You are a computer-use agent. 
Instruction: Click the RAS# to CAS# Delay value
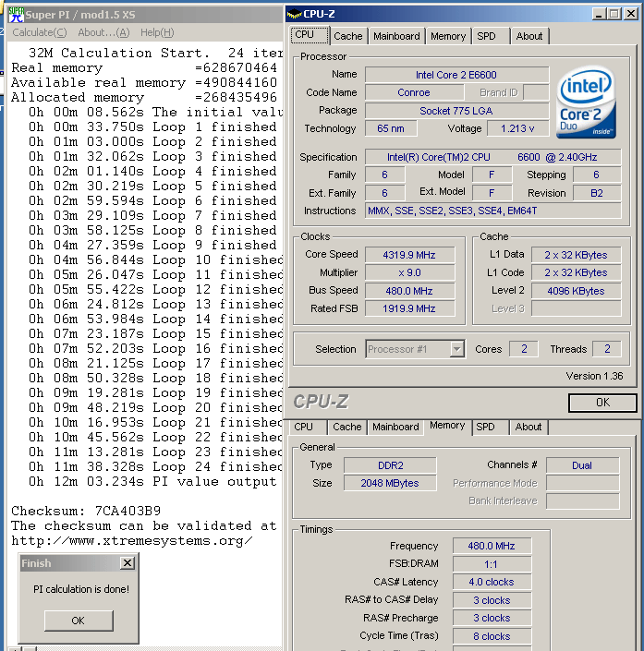[x=492, y=600]
